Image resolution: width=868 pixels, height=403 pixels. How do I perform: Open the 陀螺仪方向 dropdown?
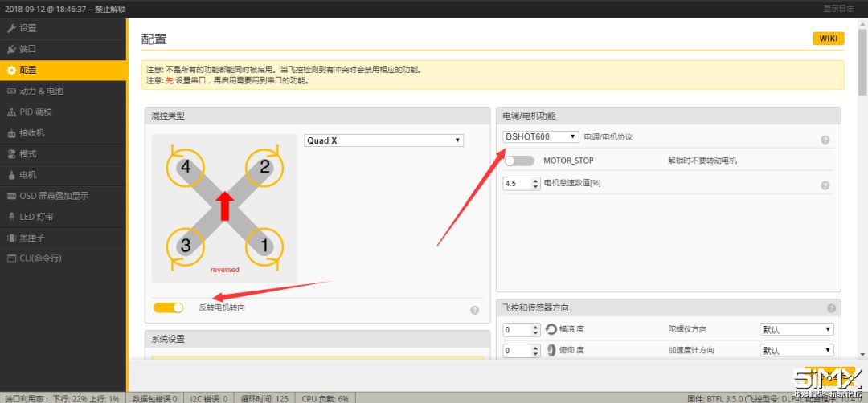point(796,329)
